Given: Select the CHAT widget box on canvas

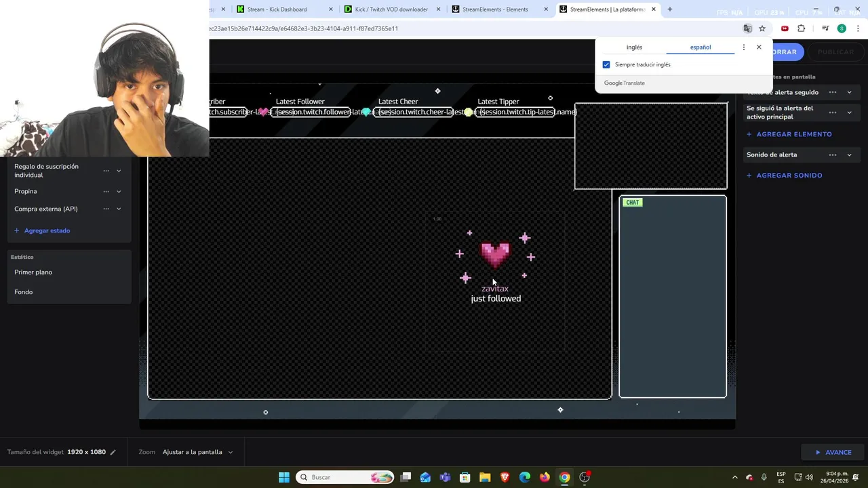Looking at the screenshot, I should pyautogui.click(x=673, y=296).
